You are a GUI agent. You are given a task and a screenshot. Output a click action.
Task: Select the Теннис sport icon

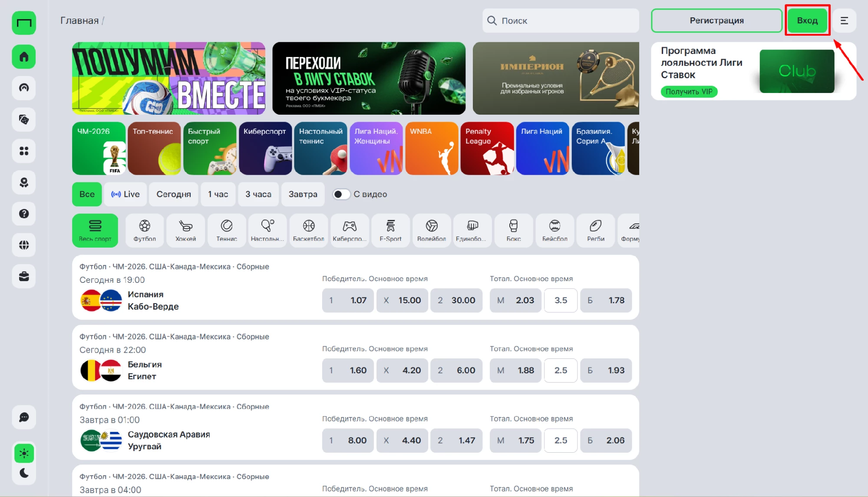pos(227,230)
